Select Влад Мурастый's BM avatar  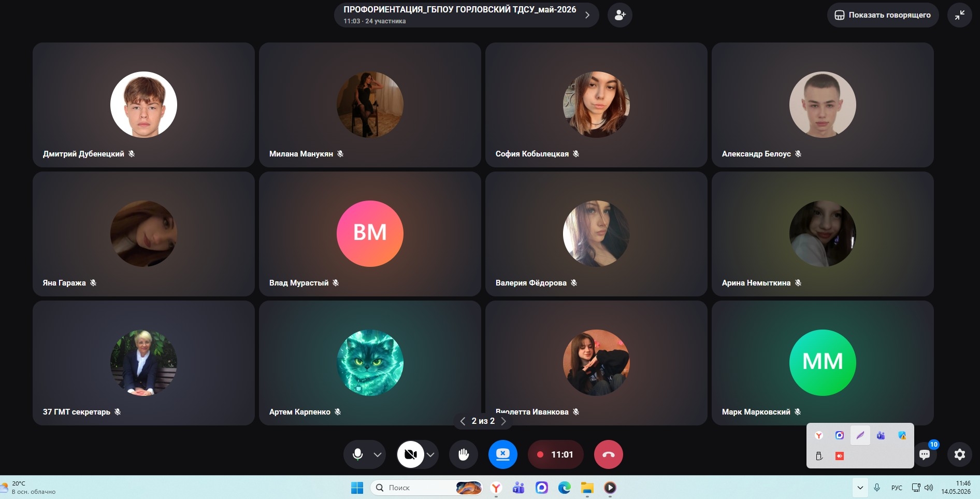(370, 234)
